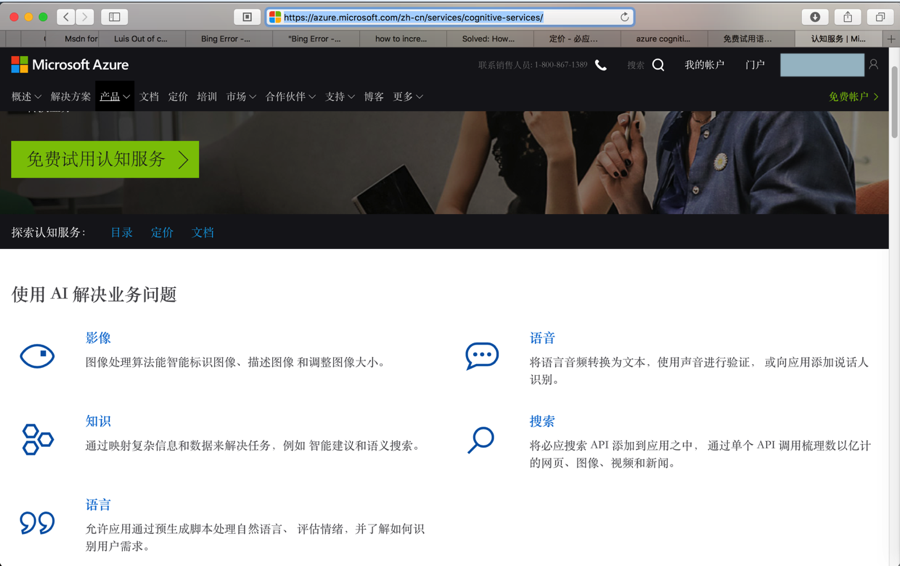Image resolution: width=900 pixels, height=566 pixels.
Task: Click the green 免费试用认知服务 button
Action: click(105, 159)
